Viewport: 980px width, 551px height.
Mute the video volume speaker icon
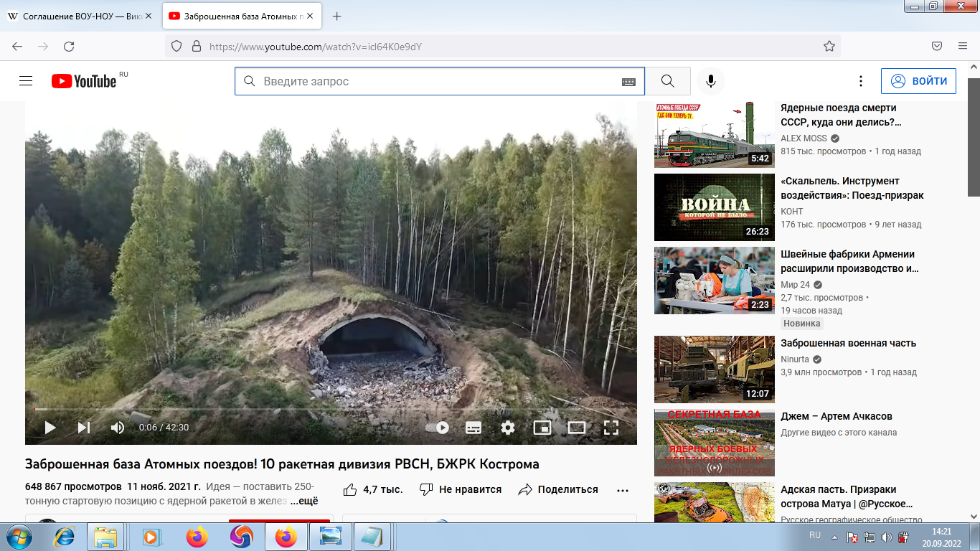(117, 428)
